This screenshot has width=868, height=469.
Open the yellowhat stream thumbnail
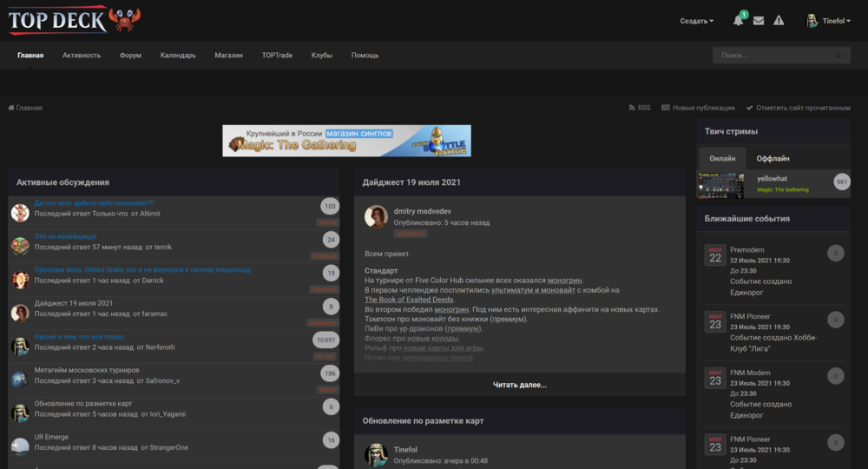(720, 184)
